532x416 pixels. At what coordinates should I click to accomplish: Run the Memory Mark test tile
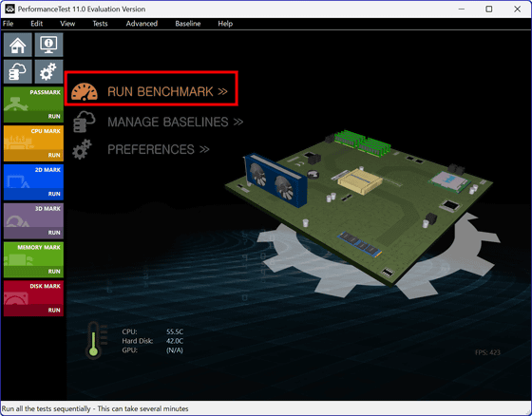[x=33, y=259]
